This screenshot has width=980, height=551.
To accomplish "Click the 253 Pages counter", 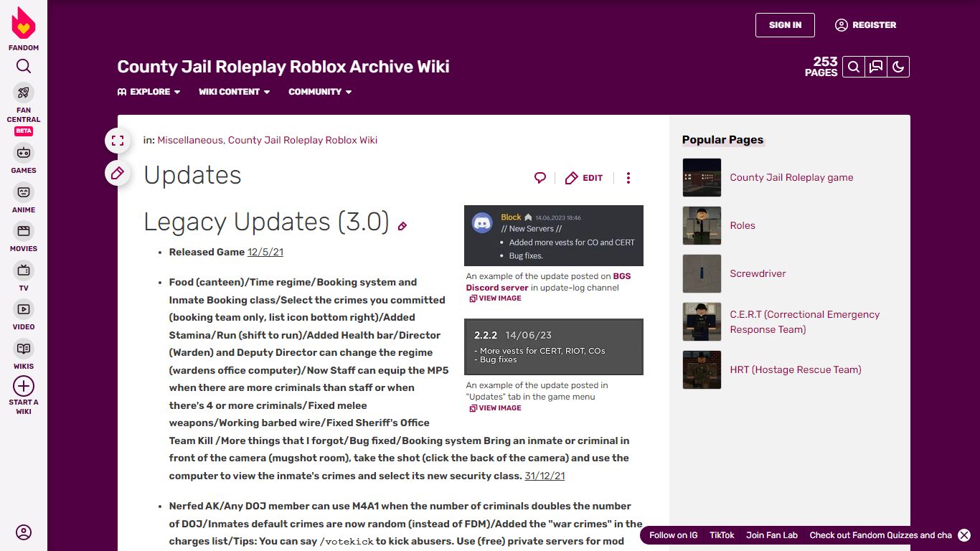I will point(821,67).
